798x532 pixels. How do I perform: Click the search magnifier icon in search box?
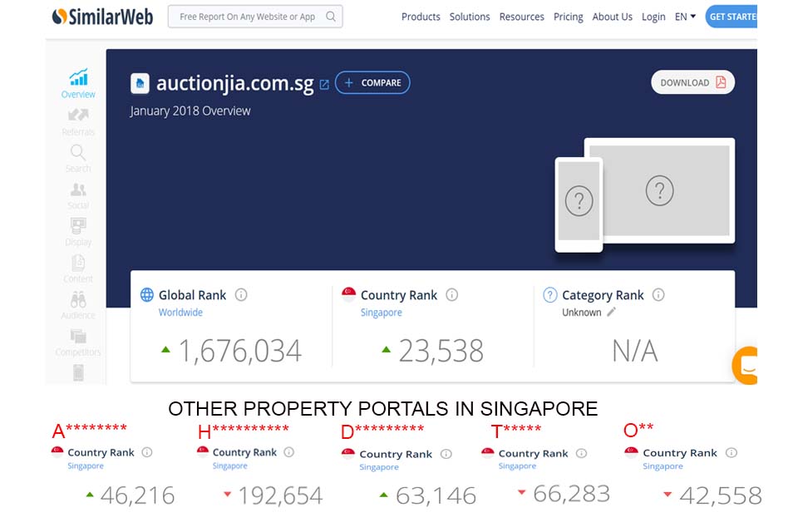point(331,17)
